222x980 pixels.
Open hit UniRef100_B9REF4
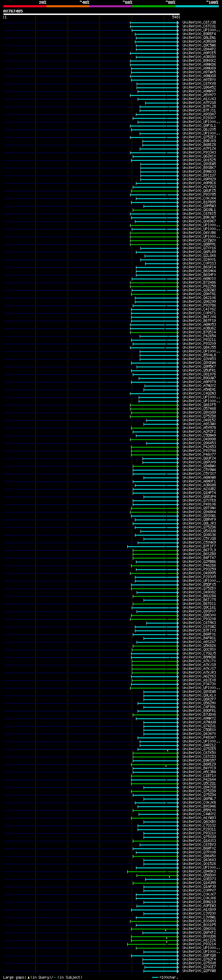[x=199, y=34]
